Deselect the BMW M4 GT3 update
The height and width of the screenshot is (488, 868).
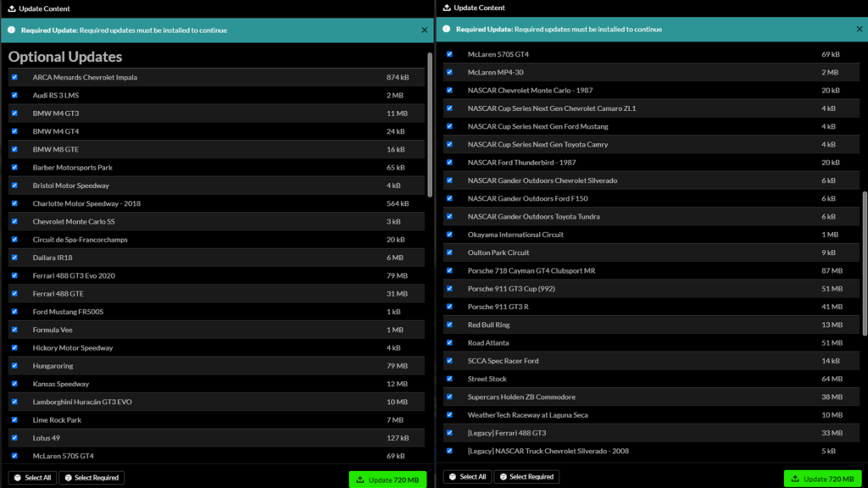14,114
